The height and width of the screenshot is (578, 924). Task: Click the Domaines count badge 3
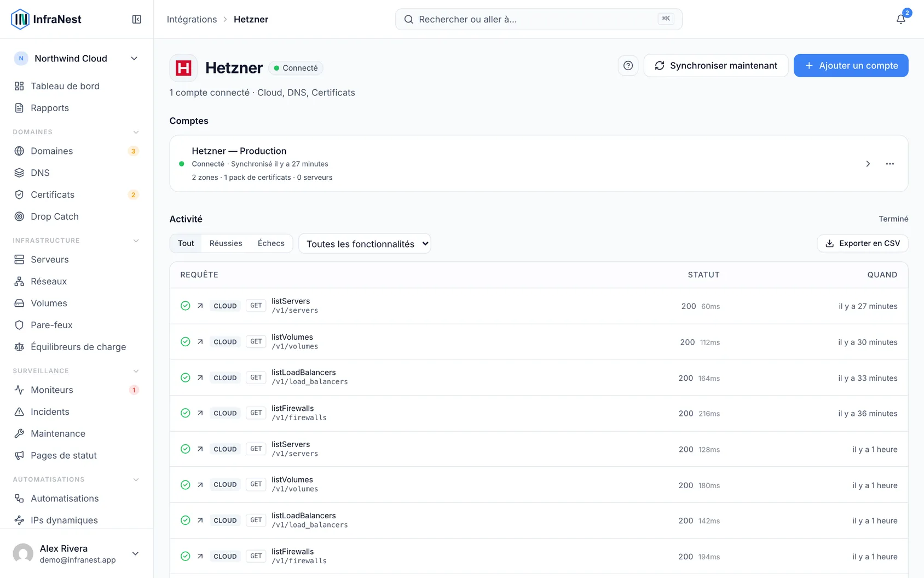click(x=133, y=151)
